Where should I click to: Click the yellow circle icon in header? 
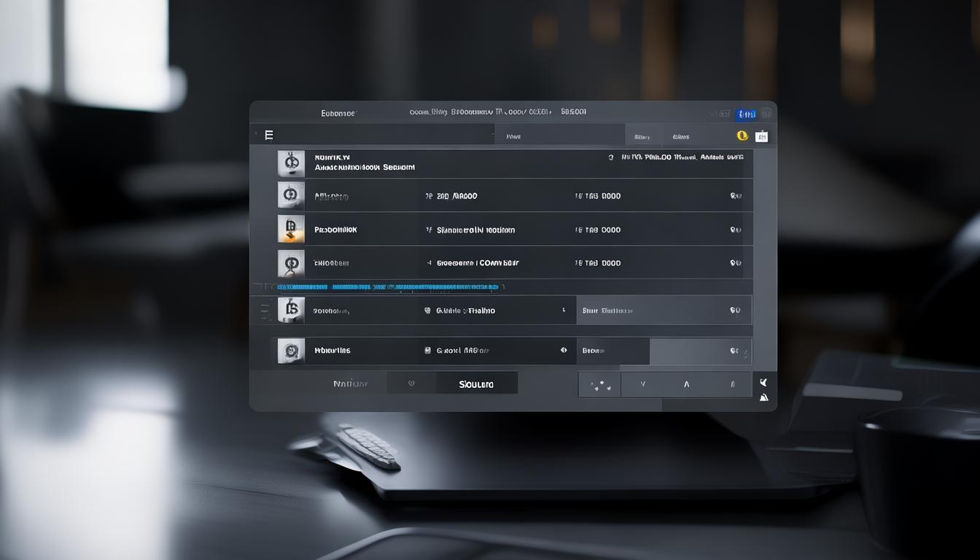point(742,136)
